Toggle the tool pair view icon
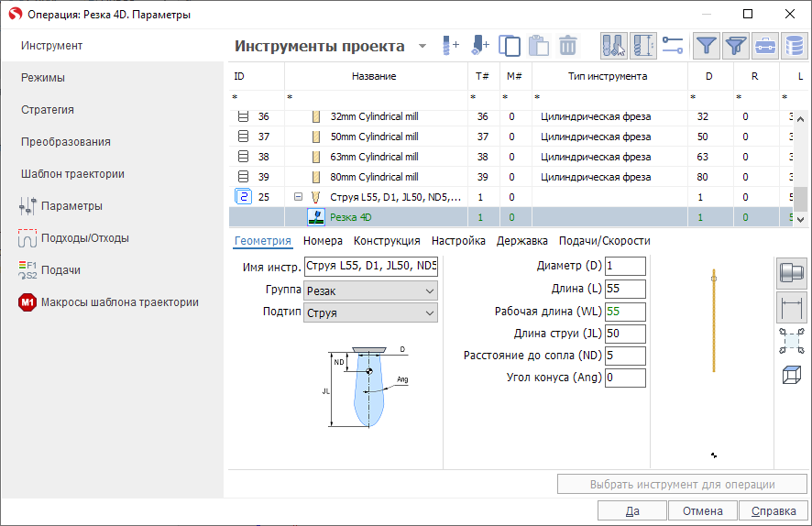 [x=614, y=46]
